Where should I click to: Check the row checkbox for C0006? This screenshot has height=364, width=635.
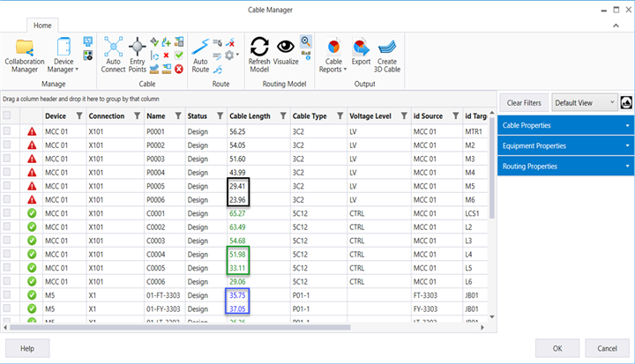7,281
